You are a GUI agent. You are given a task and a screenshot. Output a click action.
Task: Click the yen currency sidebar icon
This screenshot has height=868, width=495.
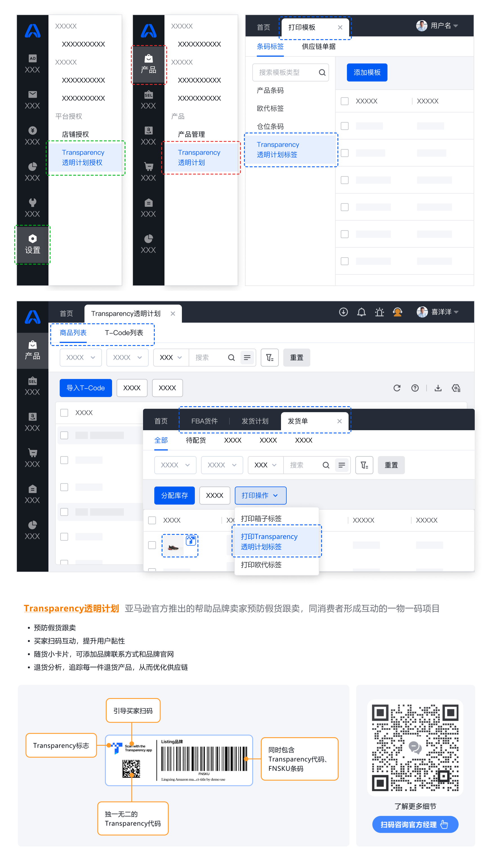click(x=32, y=130)
